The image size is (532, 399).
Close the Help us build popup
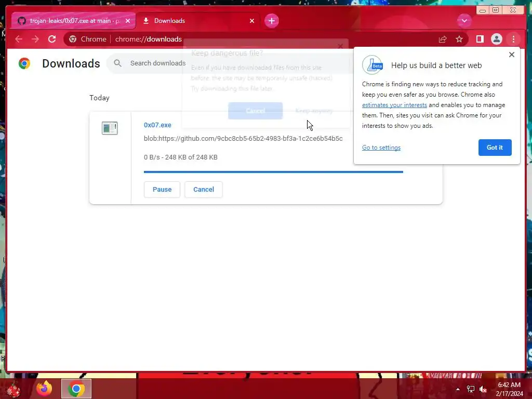pyautogui.click(x=512, y=55)
